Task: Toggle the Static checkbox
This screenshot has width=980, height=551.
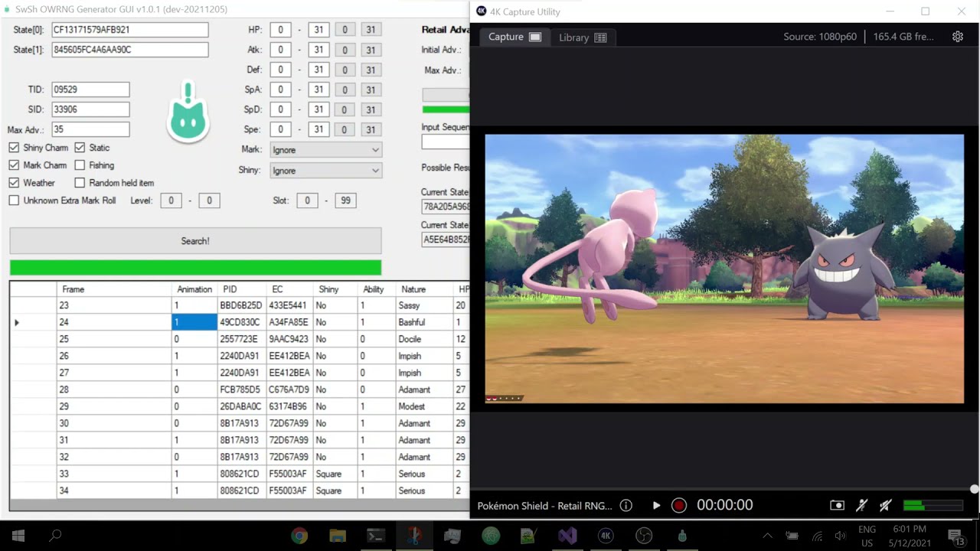Action: click(80, 148)
